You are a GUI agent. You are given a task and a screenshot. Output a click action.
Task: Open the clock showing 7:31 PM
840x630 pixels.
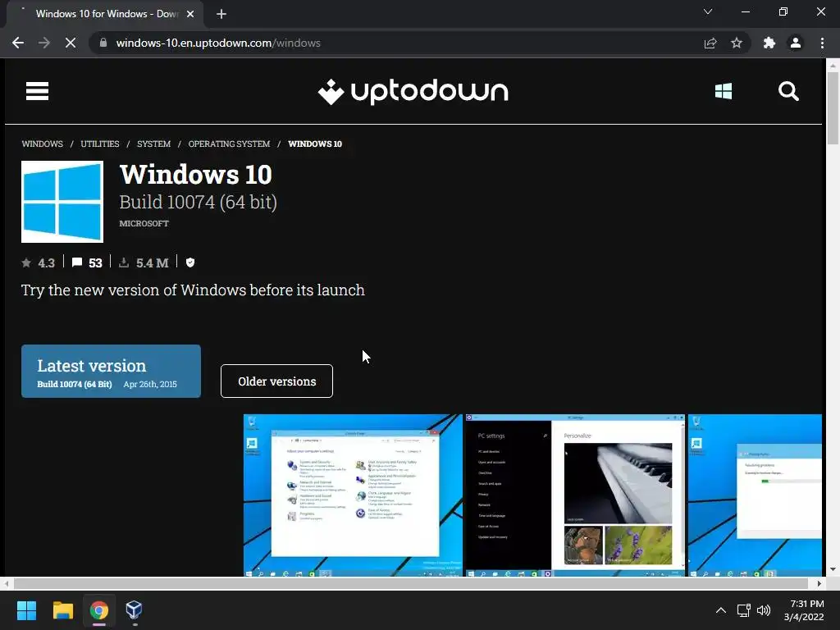(x=804, y=610)
